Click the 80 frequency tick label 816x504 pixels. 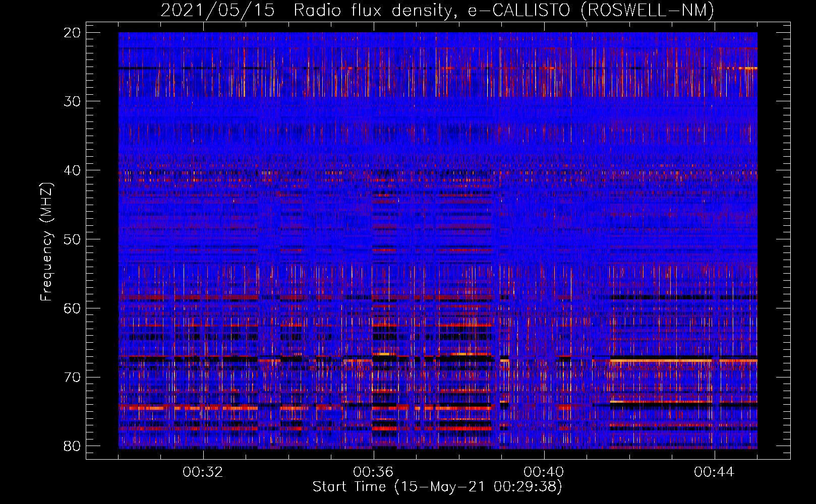(72, 446)
